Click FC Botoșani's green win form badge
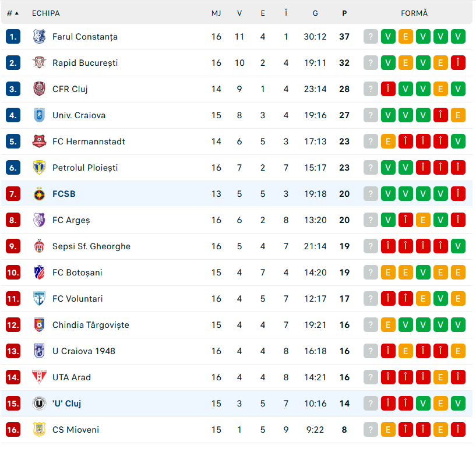The image size is (476, 449). 423,273
